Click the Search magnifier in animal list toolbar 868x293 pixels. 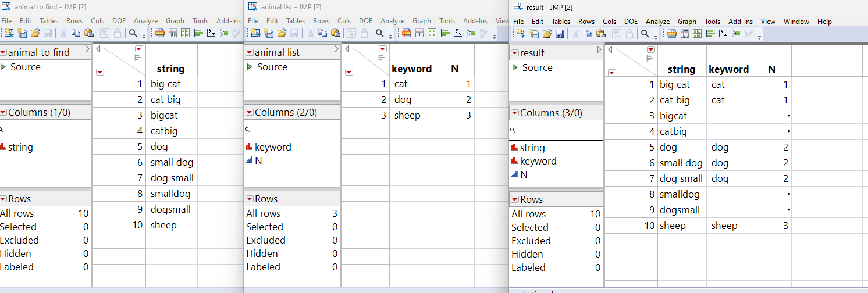pyautogui.click(x=379, y=33)
